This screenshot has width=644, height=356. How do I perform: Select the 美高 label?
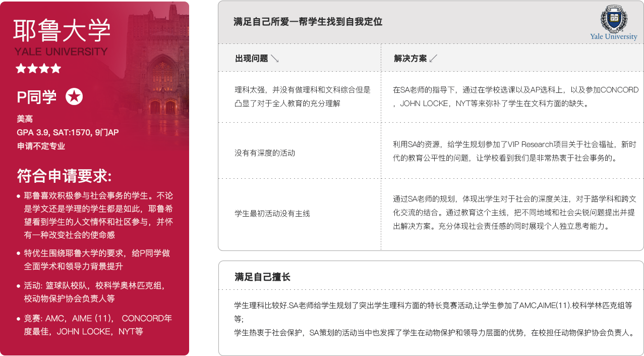(x=25, y=119)
